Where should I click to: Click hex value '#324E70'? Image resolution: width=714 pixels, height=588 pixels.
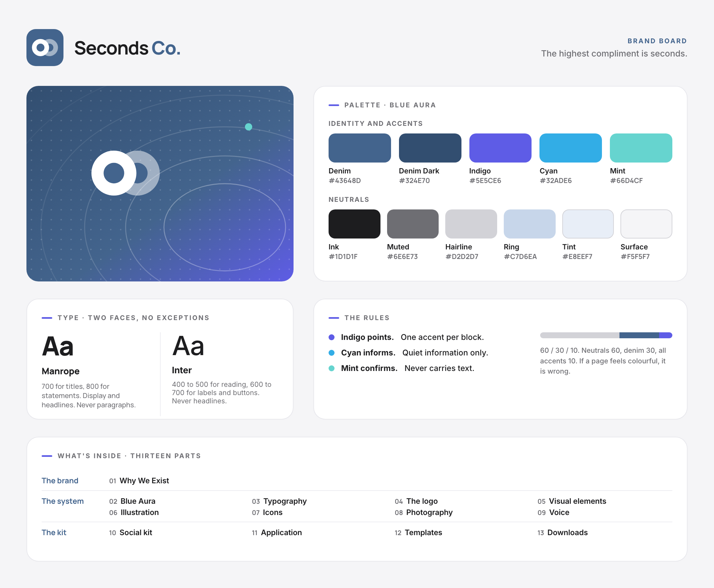pos(415,181)
